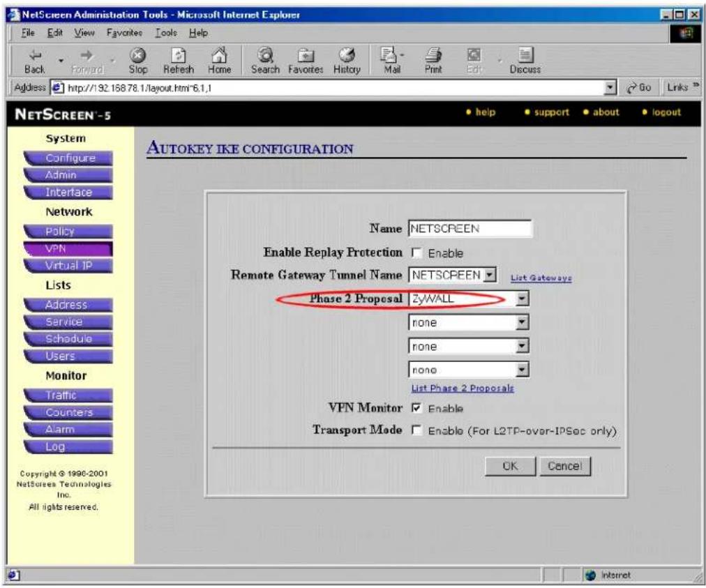The image size is (706, 588).
Task: Open the File menu
Action: coord(27,33)
